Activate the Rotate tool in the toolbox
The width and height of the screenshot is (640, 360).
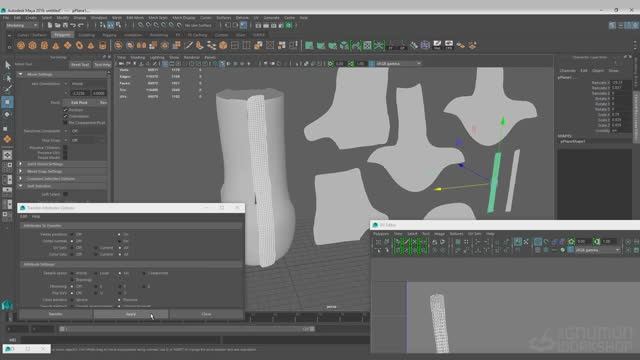click(7, 115)
